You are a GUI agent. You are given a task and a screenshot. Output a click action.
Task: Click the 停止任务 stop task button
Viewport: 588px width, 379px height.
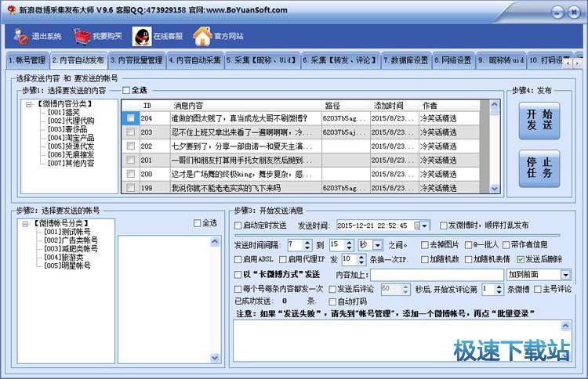[538, 168]
